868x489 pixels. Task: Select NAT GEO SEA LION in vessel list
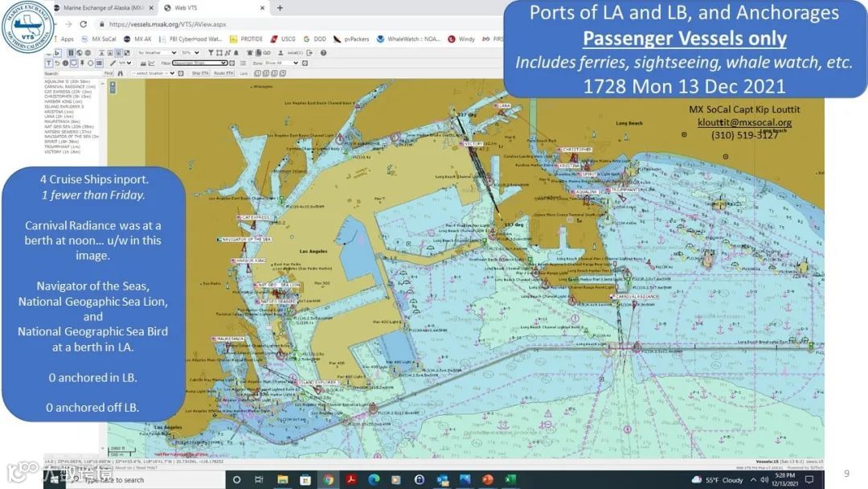69,126
